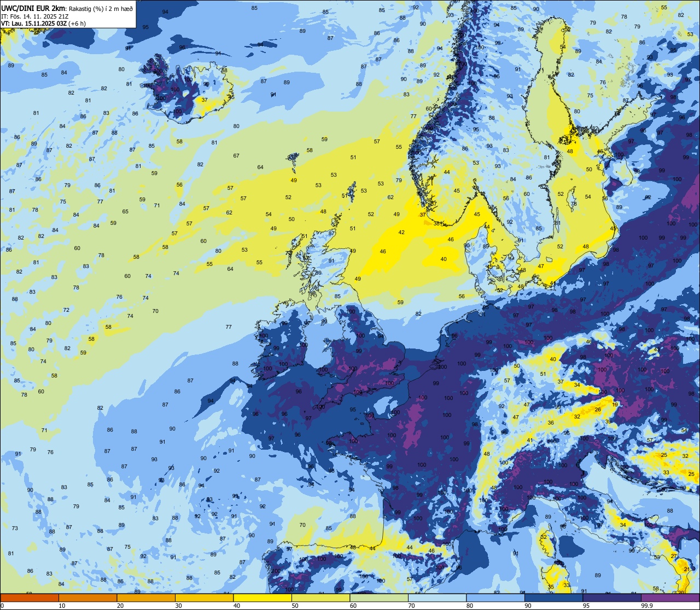Click the "60" tick label on the legend scale

[353, 606]
